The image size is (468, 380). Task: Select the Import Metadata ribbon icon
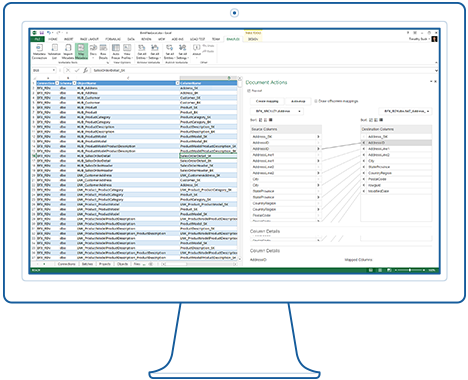tap(68, 52)
